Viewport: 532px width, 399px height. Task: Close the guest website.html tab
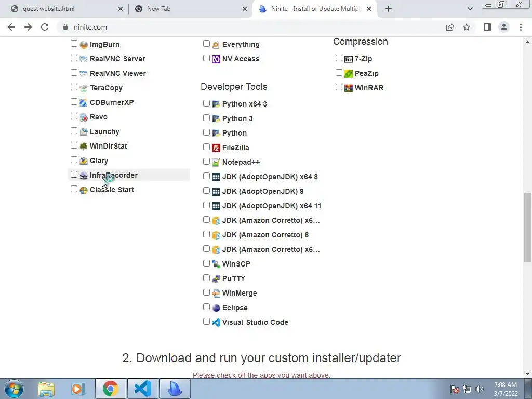(121, 9)
